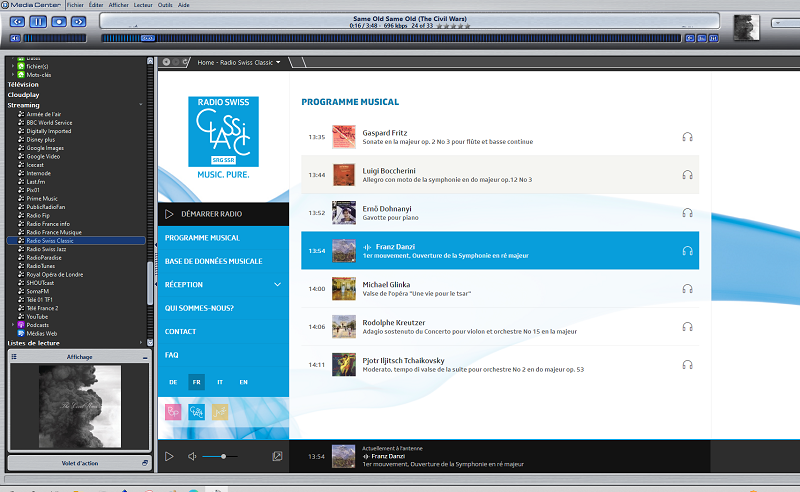
Task: Open the Affichage panel list icon
Action: [x=14, y=357]
